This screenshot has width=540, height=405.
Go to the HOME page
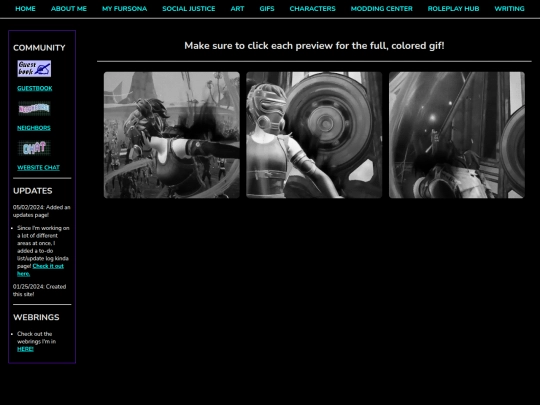25,9
